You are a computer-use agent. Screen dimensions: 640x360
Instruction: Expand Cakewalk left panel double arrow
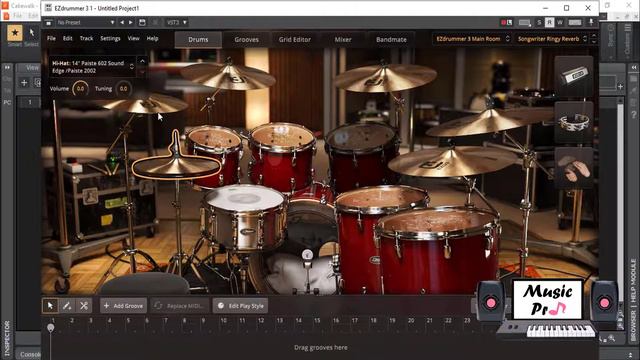tap(7, 67)
